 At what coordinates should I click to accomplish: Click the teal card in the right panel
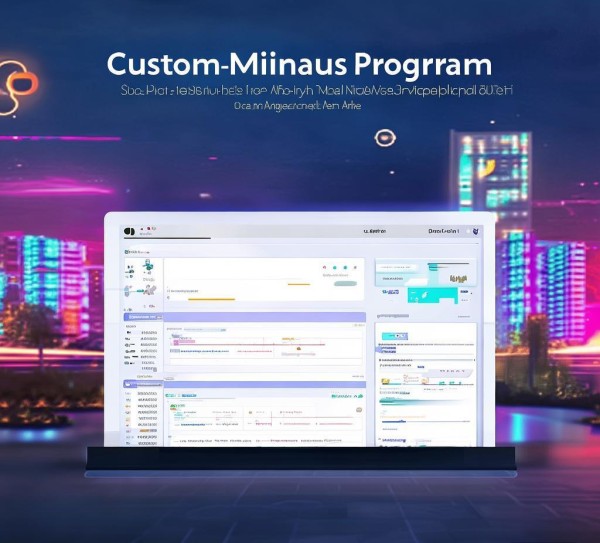click(x=416, y=294)
